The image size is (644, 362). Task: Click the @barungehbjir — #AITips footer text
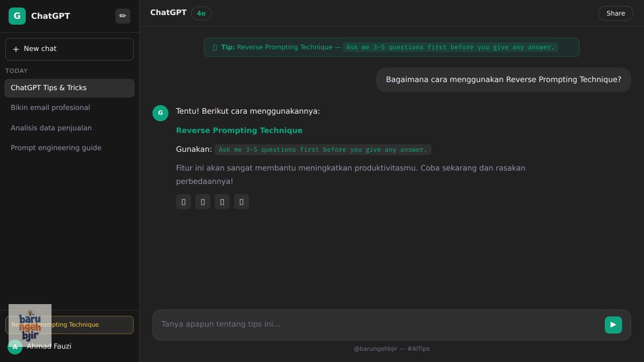[392, 349]
